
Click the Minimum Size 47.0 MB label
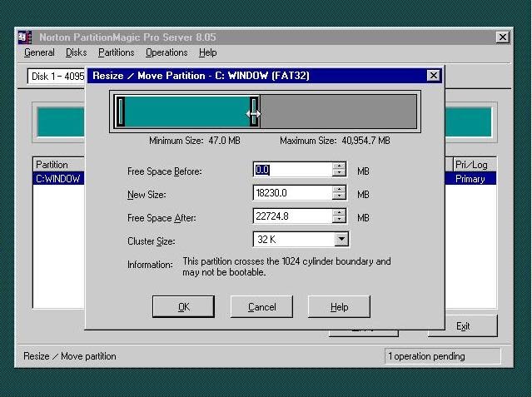click(x=195, y=141)
